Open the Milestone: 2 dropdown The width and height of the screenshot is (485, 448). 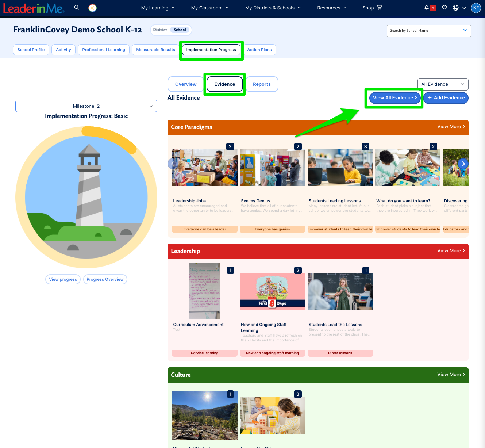(86, 106)
